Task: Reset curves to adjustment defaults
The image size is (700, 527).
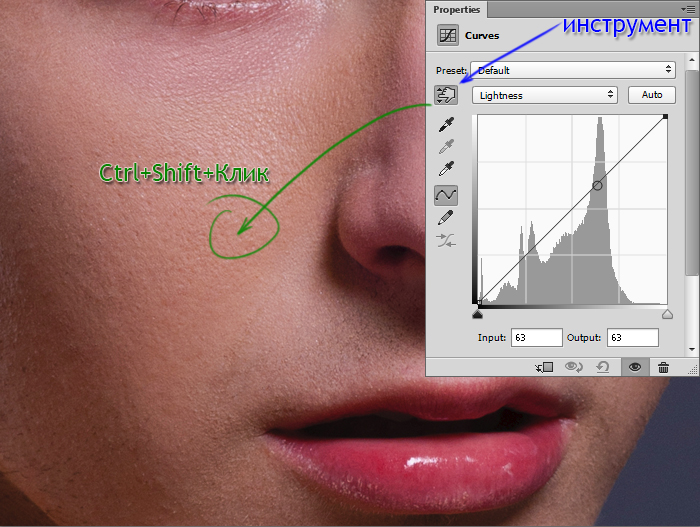Action: [603, 367]
